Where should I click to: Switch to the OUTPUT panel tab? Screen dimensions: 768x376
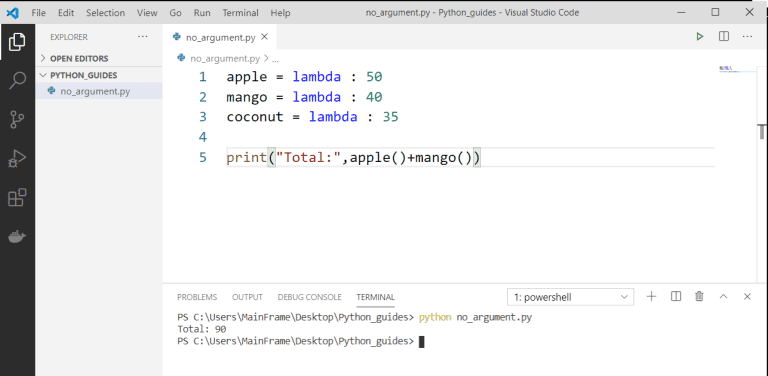247,297
